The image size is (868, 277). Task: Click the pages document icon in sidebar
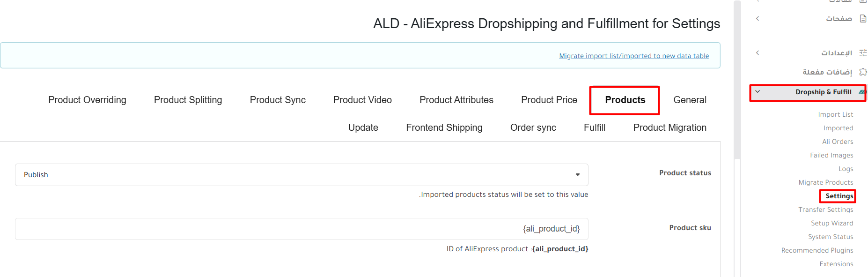click(863, 19)
